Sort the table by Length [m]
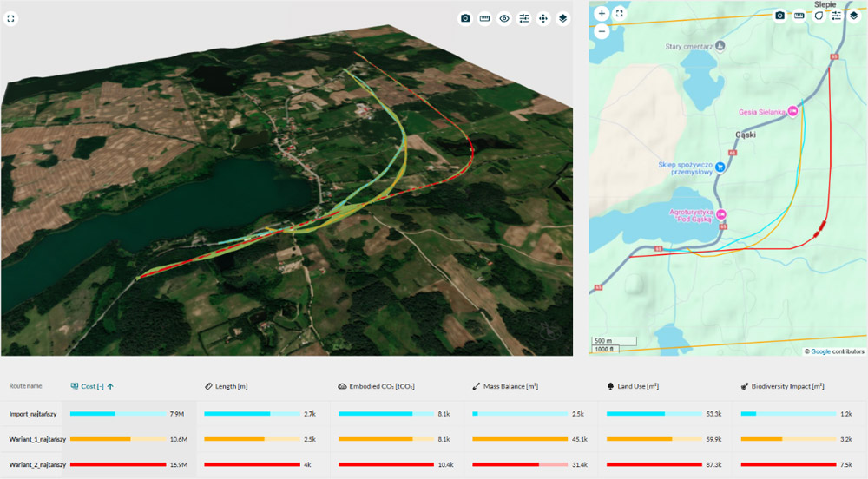 (226, 386)
